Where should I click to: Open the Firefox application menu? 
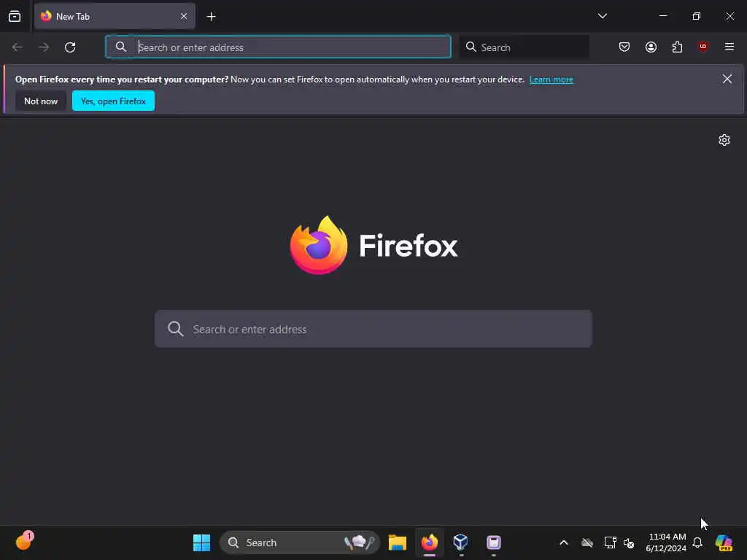click(x=729, y=47)
